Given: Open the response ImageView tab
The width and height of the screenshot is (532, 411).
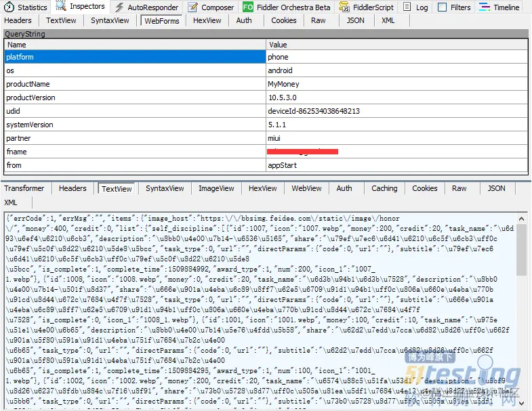Looking at the screenshot, I should pos(216,188).
